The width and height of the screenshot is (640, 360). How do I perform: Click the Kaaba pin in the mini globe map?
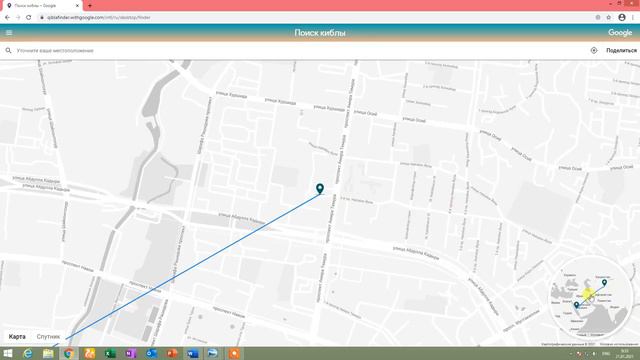[x=576, y=305]
